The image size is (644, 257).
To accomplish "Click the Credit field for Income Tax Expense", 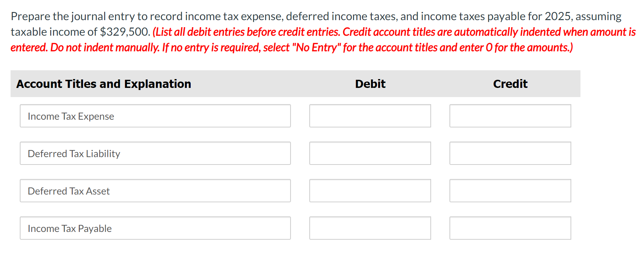I will (x=510, y=116).
